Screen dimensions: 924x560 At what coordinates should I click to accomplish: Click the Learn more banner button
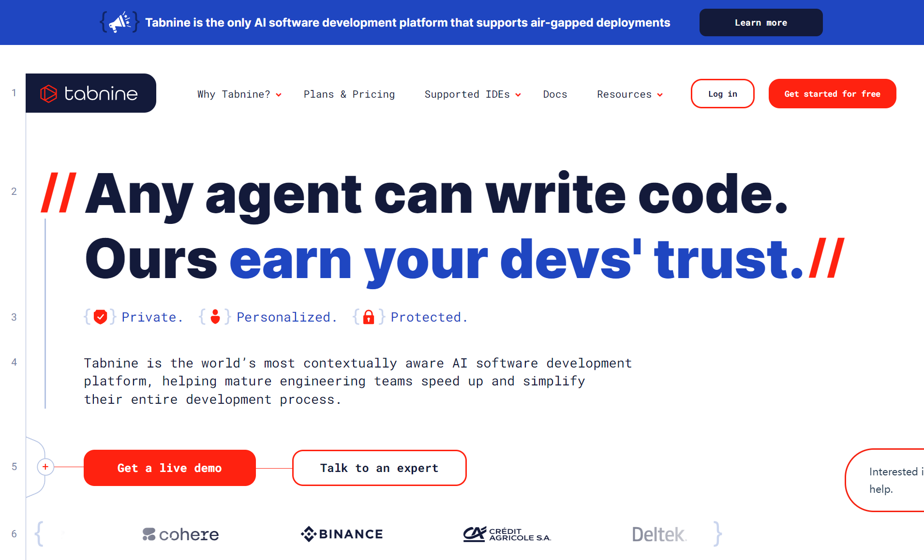(x=760, y=23)
